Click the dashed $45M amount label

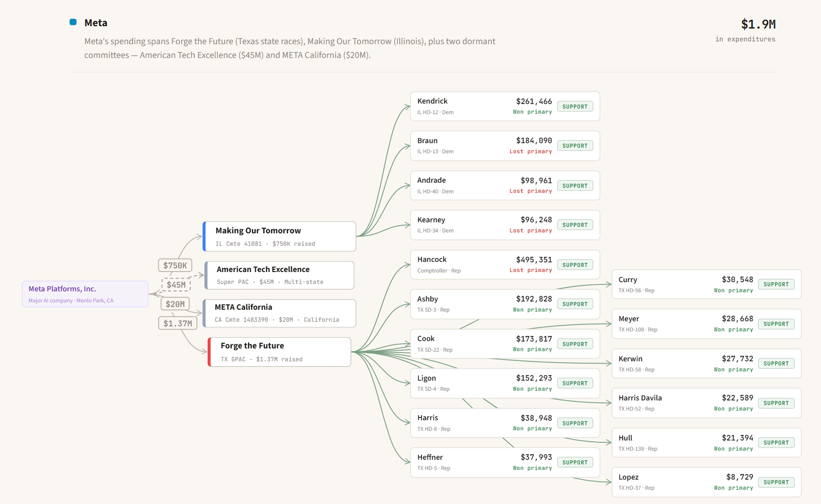click(176, 285)
